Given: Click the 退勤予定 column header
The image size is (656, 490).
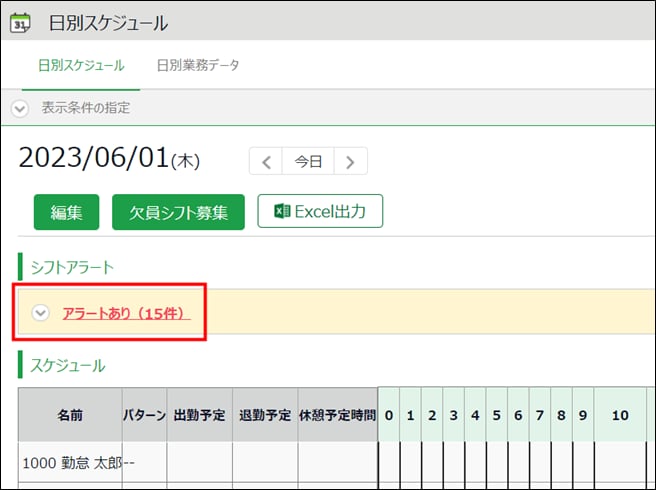Looking at the screenshot, I should tap(265, 414).
